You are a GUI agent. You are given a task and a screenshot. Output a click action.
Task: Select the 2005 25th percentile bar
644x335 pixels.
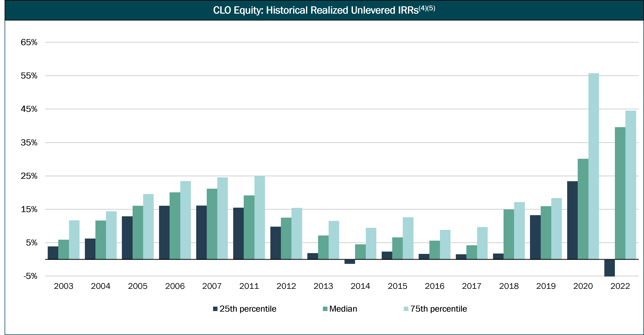[x=127, y=238]
